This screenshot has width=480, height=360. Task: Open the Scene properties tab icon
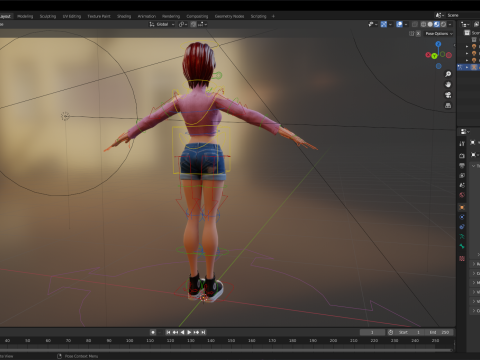point(462,185)
